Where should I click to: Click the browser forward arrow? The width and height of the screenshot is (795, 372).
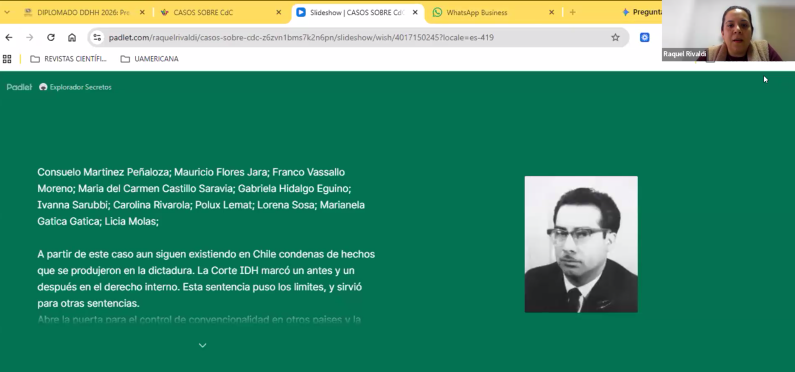click(x=30, y=38)
